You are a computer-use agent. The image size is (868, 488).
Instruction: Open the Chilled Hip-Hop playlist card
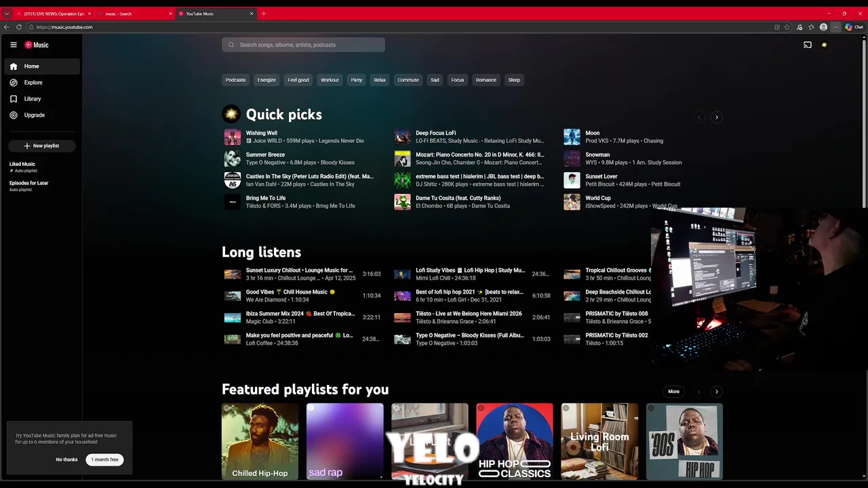pos(260,441)
